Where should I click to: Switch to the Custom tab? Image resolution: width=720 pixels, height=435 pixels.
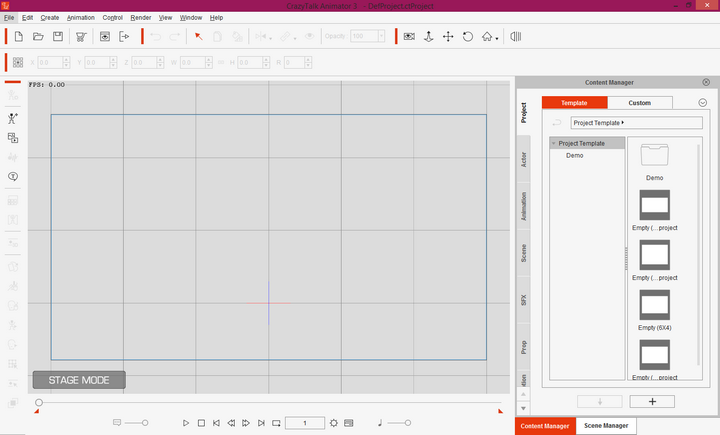pyautogui.click(x=640, y=102)
